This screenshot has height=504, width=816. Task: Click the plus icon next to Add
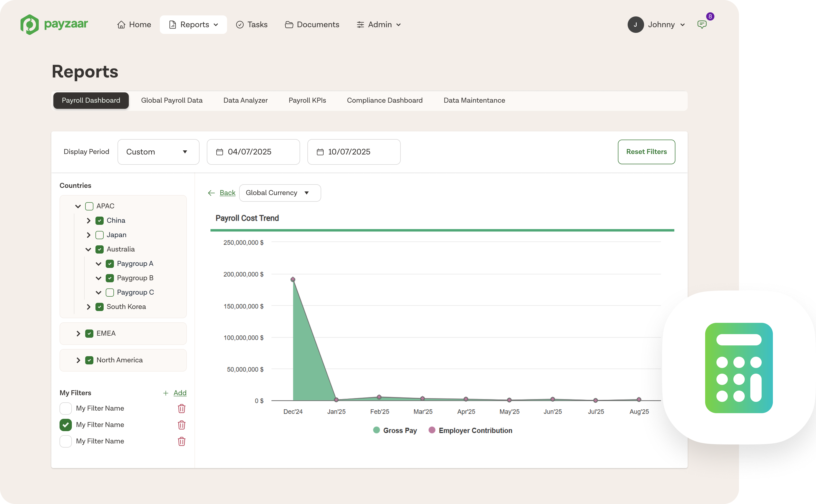coord(165,393)
